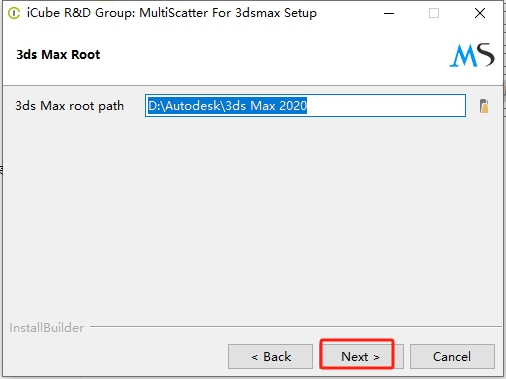Close the setup window
This screenshot has width=506, height=379.
pos(480,13)
